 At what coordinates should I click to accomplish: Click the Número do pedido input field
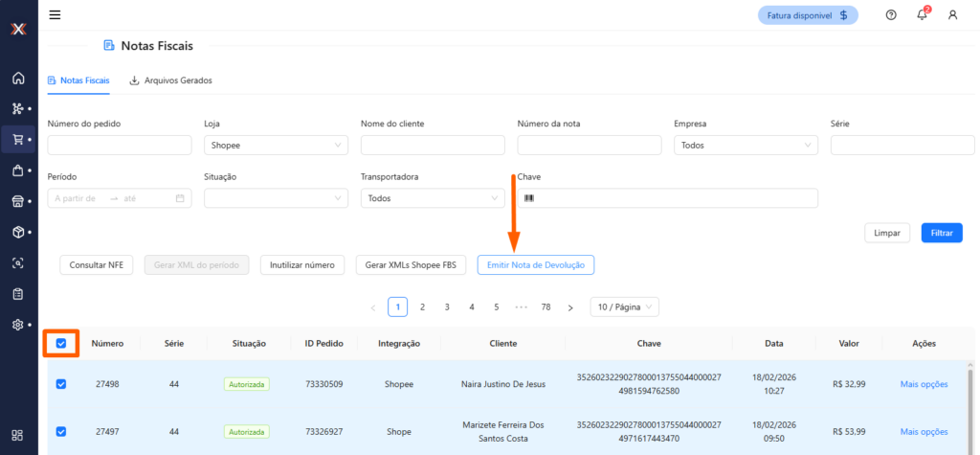(x=120, y=145)
